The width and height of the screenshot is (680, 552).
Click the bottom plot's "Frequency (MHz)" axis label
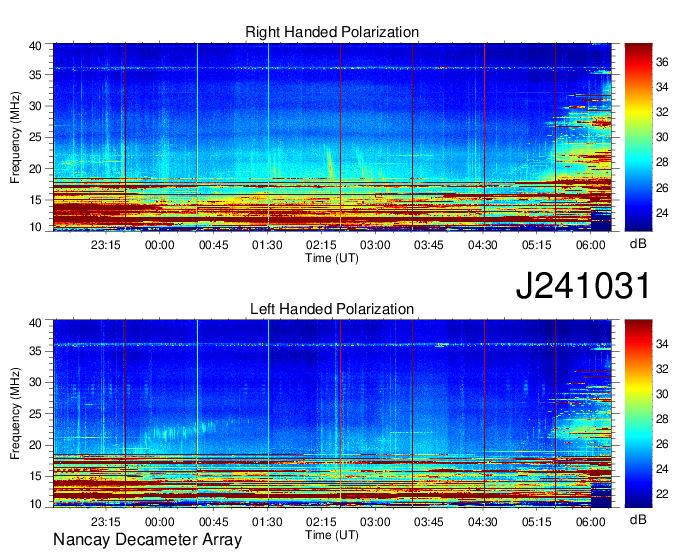[x=15, y=414]
